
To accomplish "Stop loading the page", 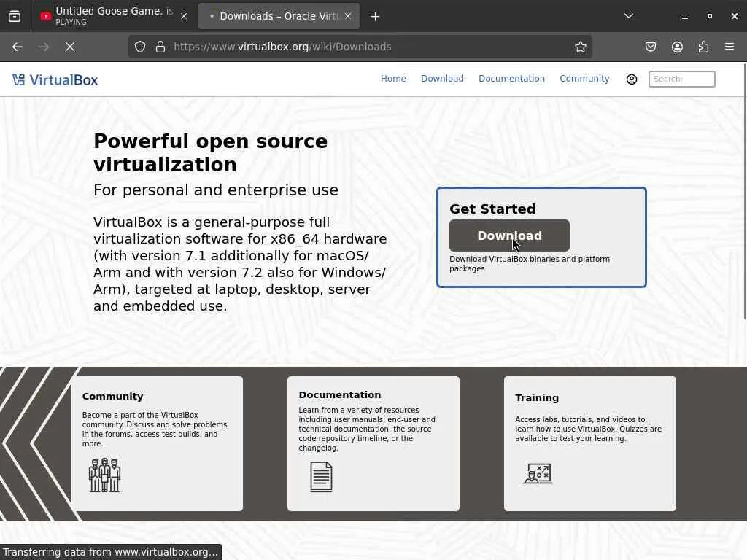I will point(70,47).
